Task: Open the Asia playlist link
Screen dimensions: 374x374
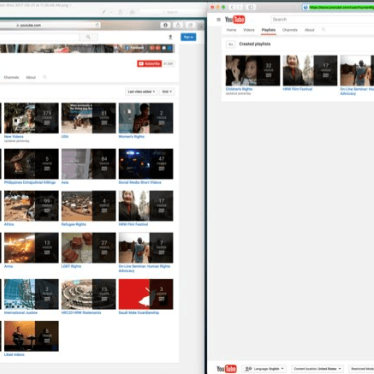Action: (x=65, y=183)
